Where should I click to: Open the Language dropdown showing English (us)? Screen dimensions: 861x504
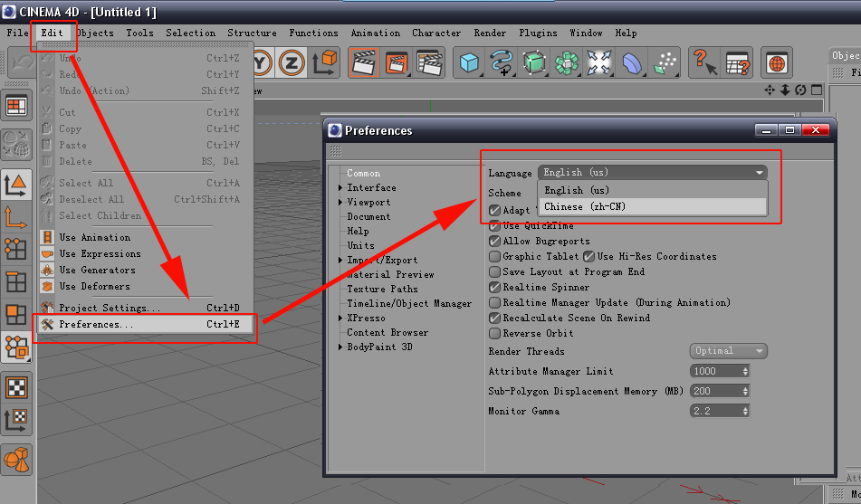(653, 173)
